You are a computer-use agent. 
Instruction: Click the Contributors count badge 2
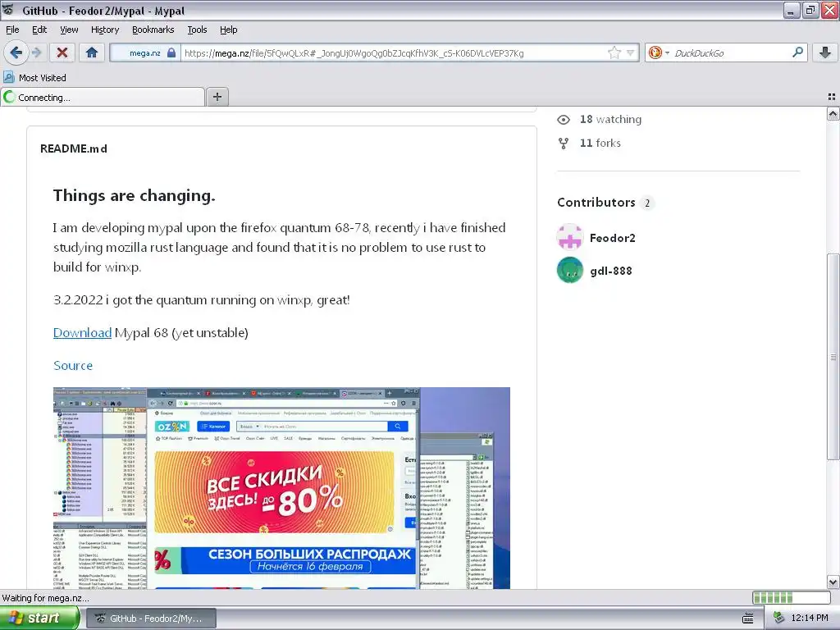pyautogui.click(x=647, y=203)
